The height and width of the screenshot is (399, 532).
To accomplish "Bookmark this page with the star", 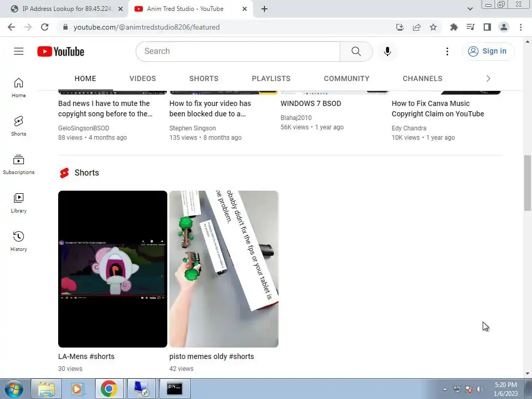I will pyautogui.click(x=433, y=27).
